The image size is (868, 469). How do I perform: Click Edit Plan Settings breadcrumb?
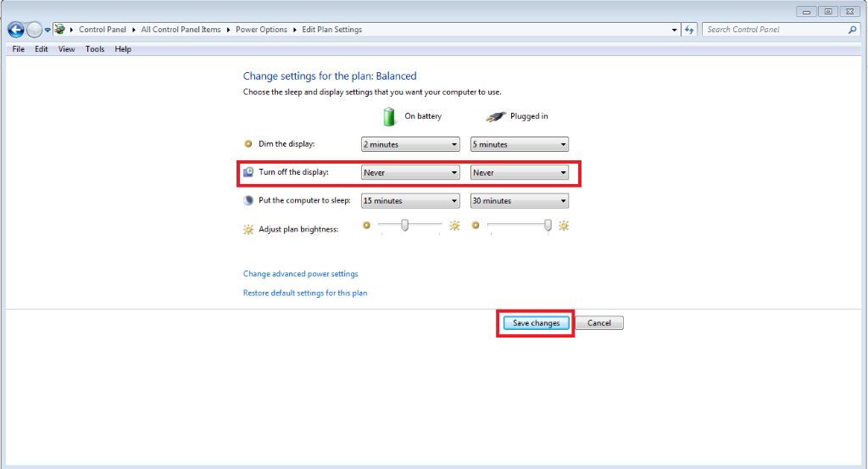click(x=332, y=30)
